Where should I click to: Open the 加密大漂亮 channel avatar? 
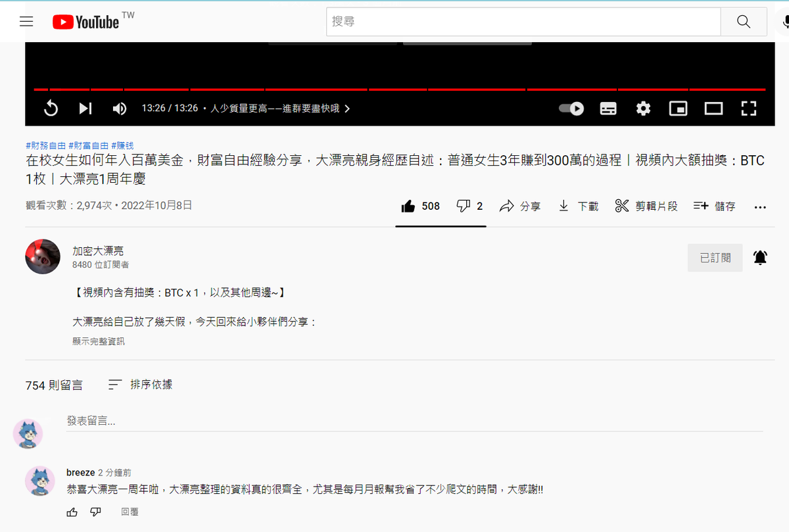click(x=43, y=256)
